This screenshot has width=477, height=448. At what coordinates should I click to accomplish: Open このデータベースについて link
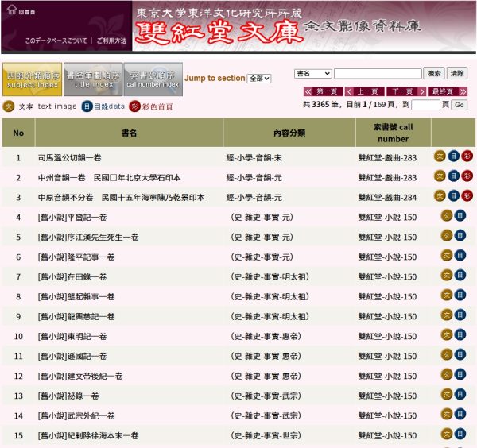(x=56, y=41)
